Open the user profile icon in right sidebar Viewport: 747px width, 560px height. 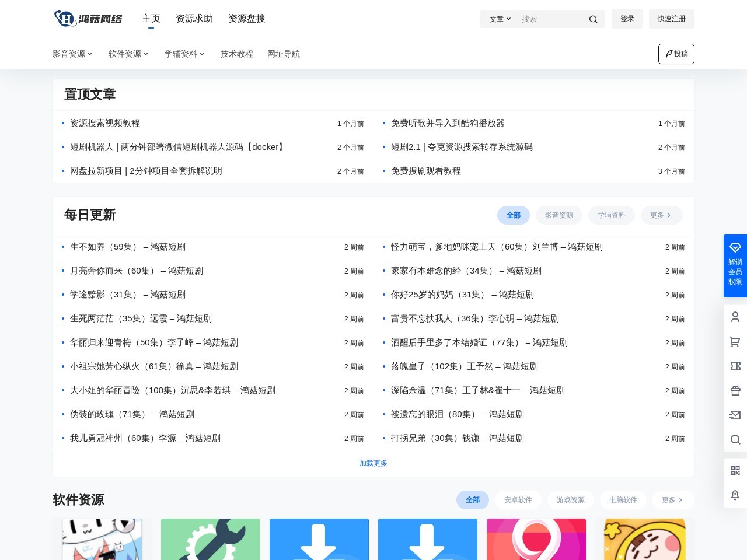(735, 317)
